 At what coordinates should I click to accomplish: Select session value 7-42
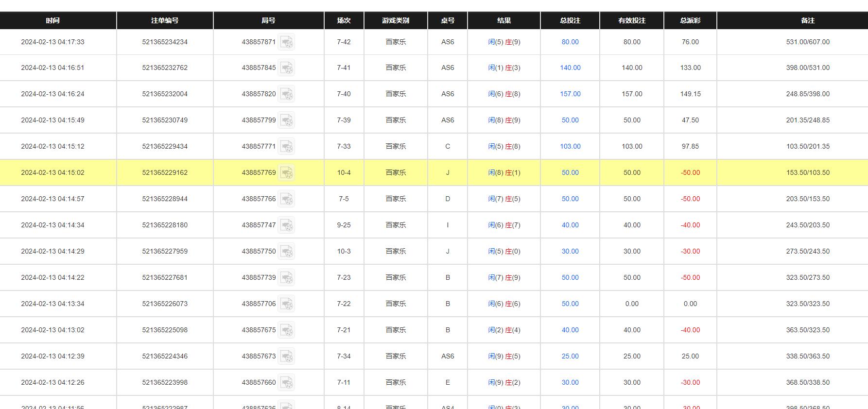pyautogui.click(x=344, y=42)
